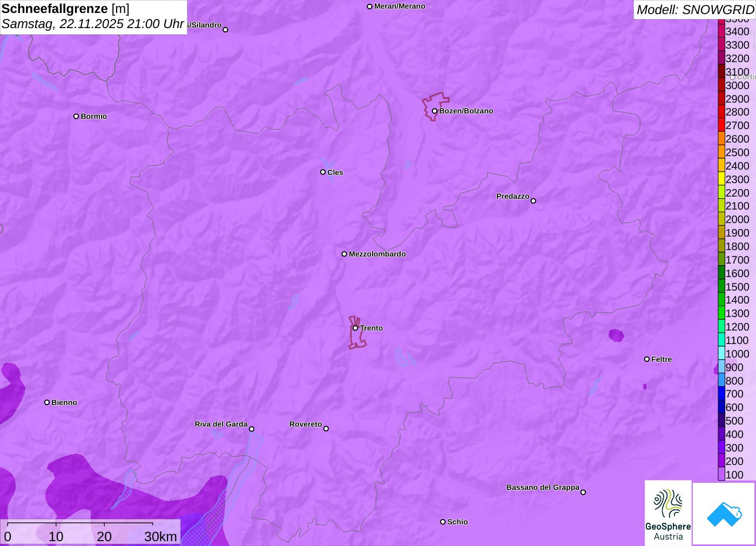
Task: Select the 200 m legend color swatch
Action: (x=721, y=461)
